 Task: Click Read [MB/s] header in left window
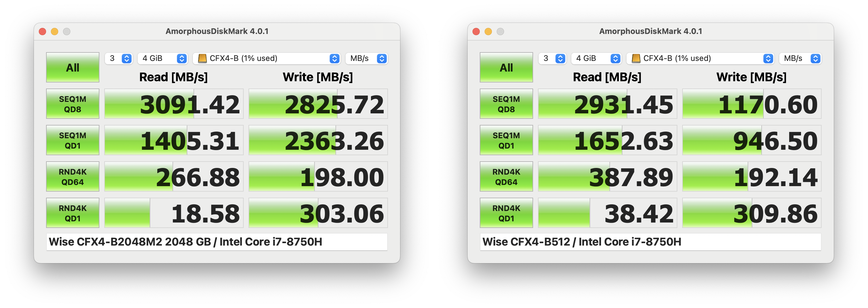pyautogui.click(x=174, y=77)
